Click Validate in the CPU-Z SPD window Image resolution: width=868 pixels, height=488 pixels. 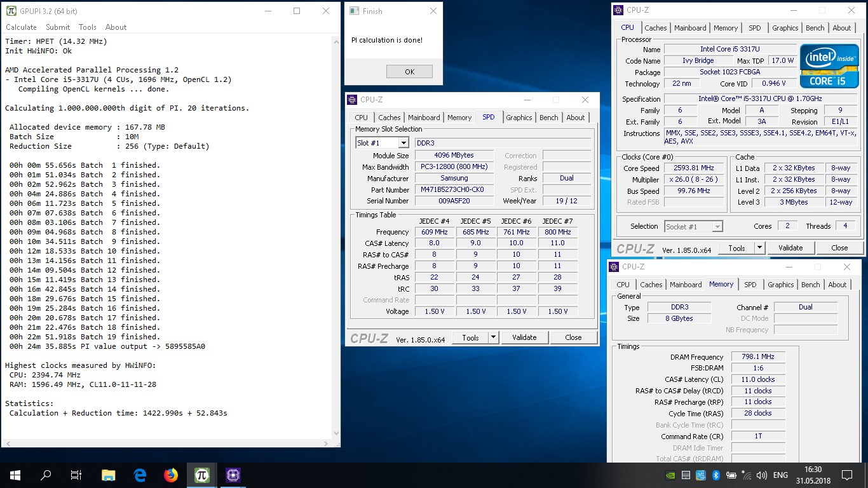pyautogui.click(x=524, y=337)
